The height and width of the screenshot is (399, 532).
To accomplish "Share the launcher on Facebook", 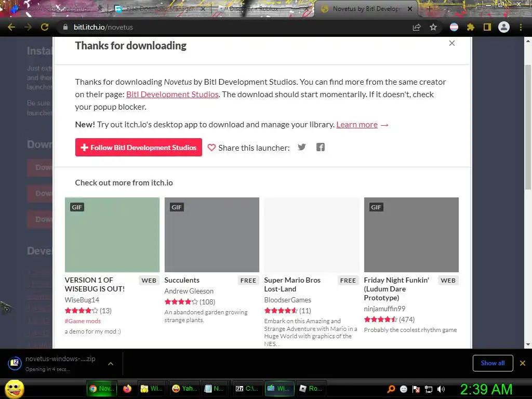I will point(321,147).
